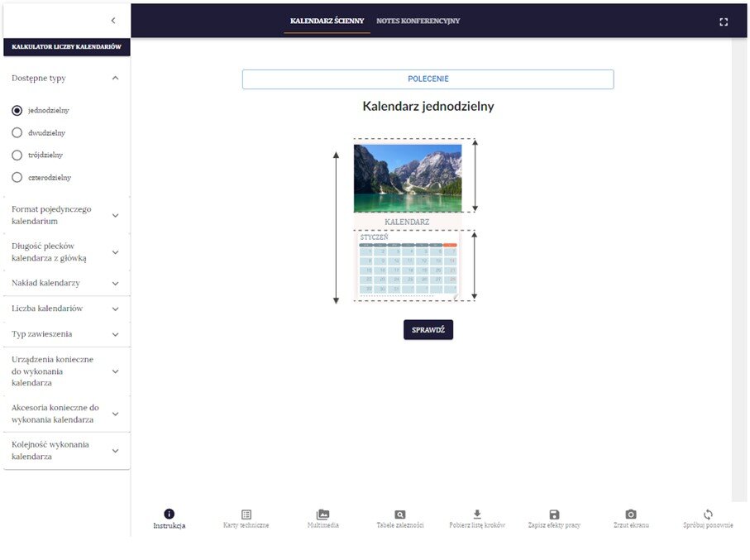Expand Kolejność wykonania kalendarza section

[x=67, y=451]
